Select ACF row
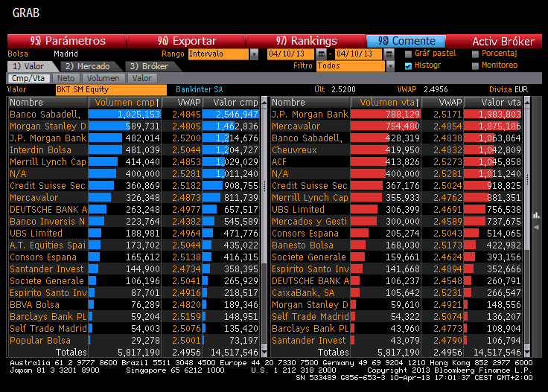The width and height of the screenshot is (548, 392). 397,162
